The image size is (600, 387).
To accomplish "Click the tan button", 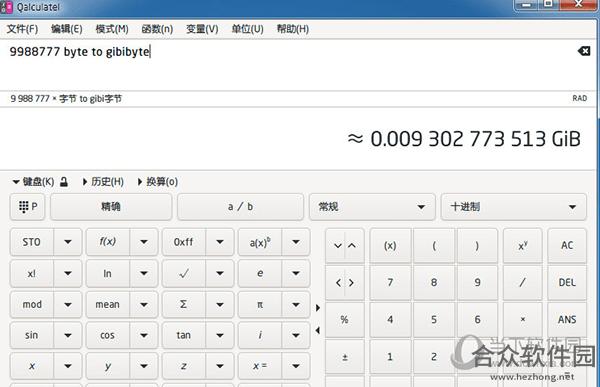I will (184, 335).
